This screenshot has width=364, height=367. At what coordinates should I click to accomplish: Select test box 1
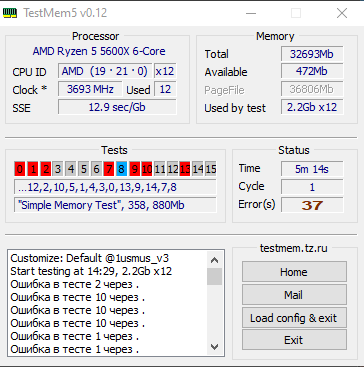32,169
